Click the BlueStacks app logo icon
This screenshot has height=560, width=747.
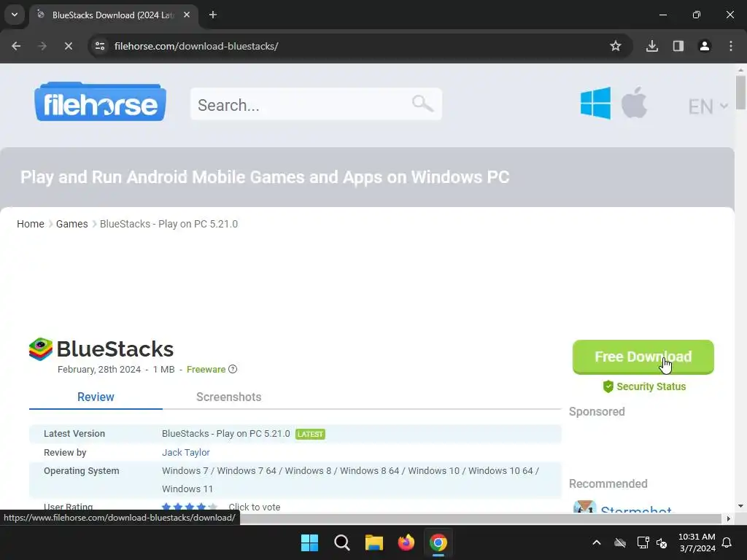pos(41,349)
